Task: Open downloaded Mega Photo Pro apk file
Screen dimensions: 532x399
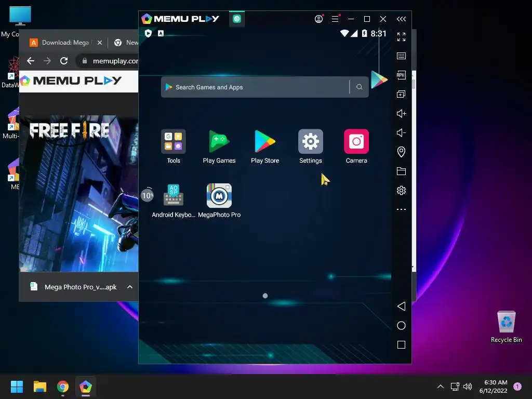Action: (x=74, y=287)
